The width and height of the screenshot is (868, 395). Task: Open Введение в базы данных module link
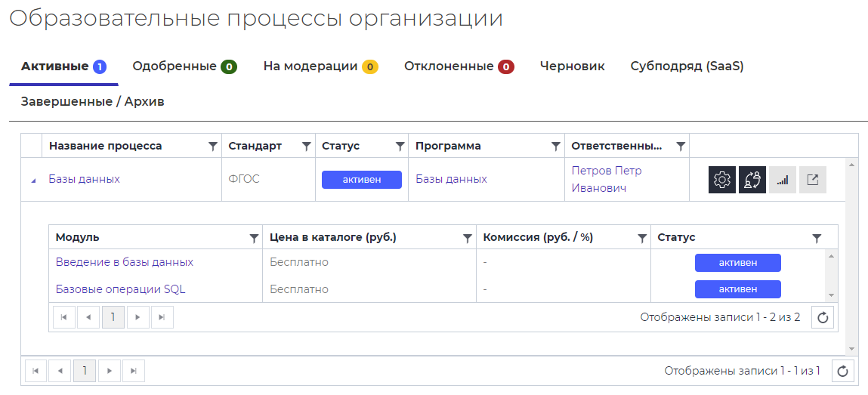(125, 262)
